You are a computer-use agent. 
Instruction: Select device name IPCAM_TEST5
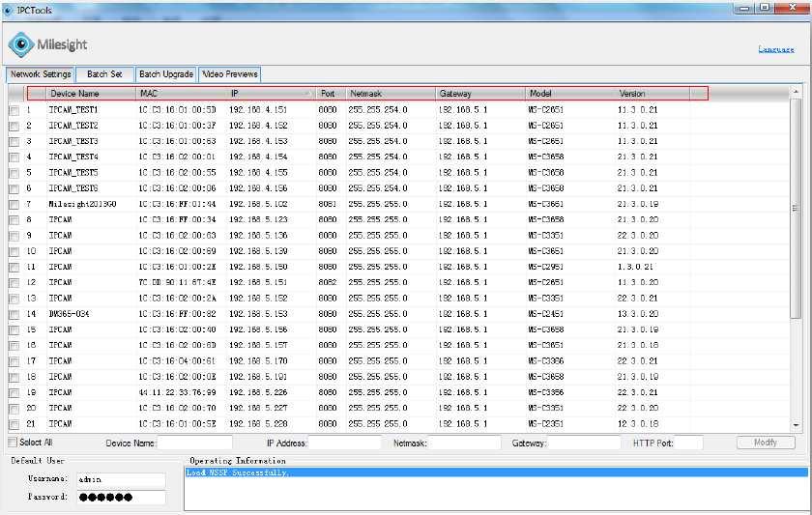73,172
